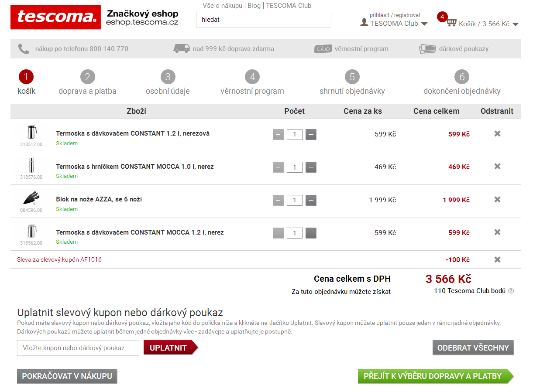The height and width of the screenshot is (392, 540).
Task: Click the phone icon in info bar
Action: coord(24,49)
